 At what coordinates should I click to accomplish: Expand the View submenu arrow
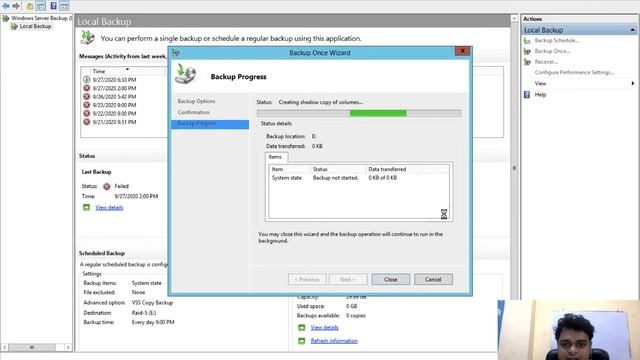pyautogui.click(x=633, y=83)
